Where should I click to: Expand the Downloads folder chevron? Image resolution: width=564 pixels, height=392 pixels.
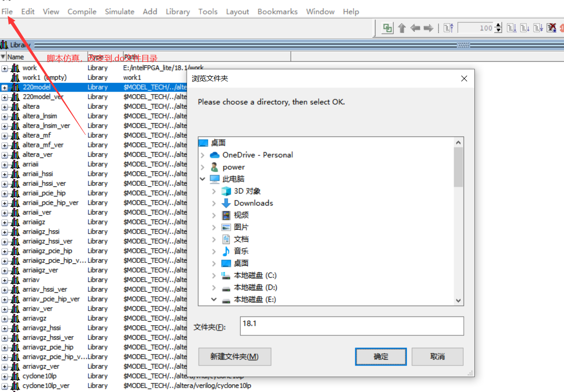point(214,203)
